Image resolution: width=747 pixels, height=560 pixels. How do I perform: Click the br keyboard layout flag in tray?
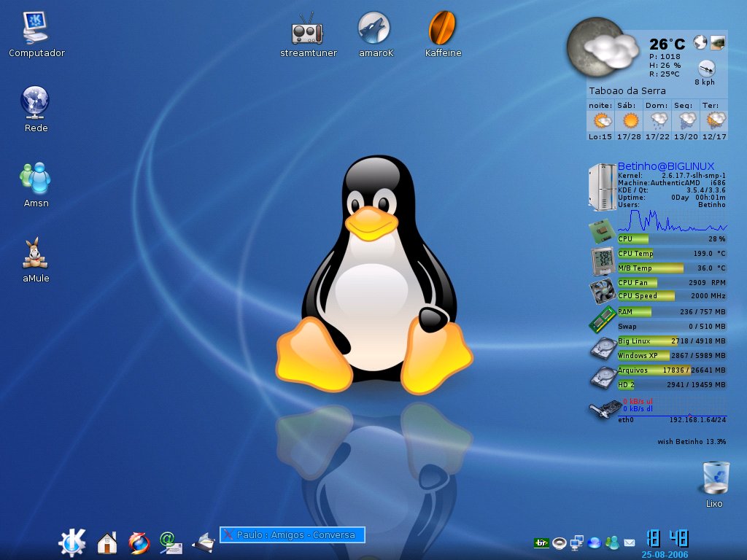point(541,542)
